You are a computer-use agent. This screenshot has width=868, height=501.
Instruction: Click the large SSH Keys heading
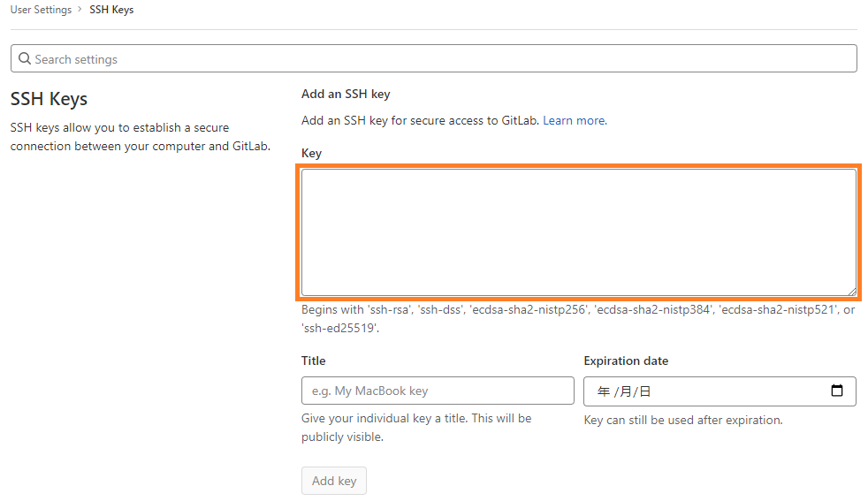click(49, 99)
